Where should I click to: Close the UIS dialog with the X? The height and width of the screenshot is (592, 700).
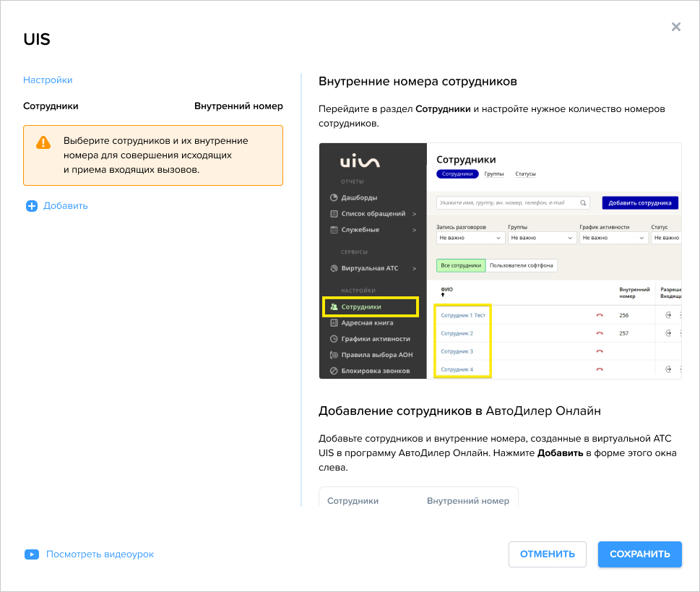676,27
